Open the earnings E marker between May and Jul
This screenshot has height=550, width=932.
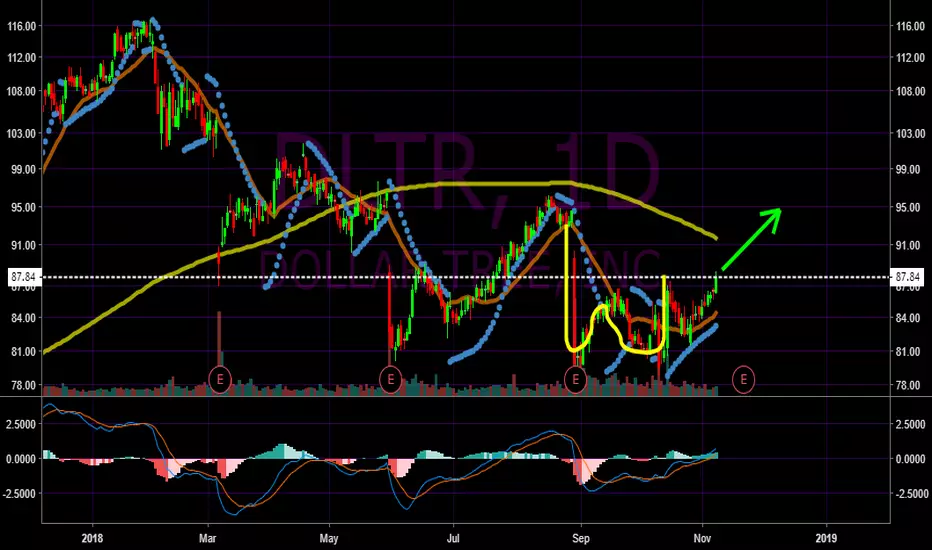click(x=391, y=379)
